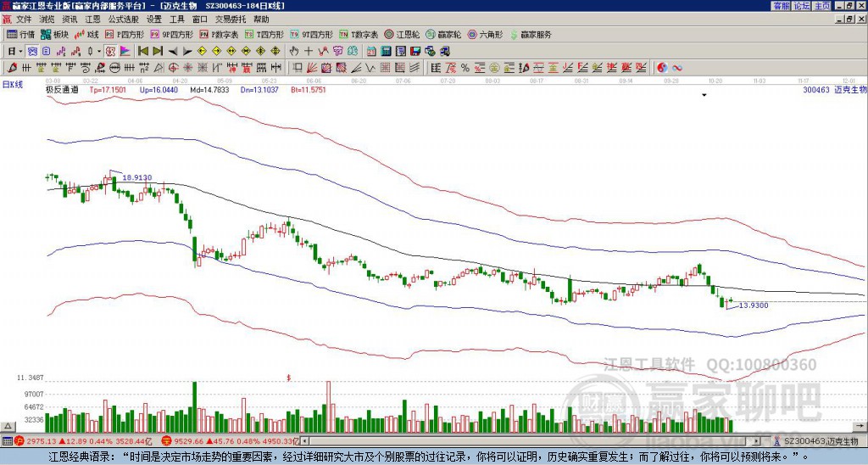Viewport: 868px width, 465px height.
Task: Open the P数字表 tool
Action: [220, 34]
